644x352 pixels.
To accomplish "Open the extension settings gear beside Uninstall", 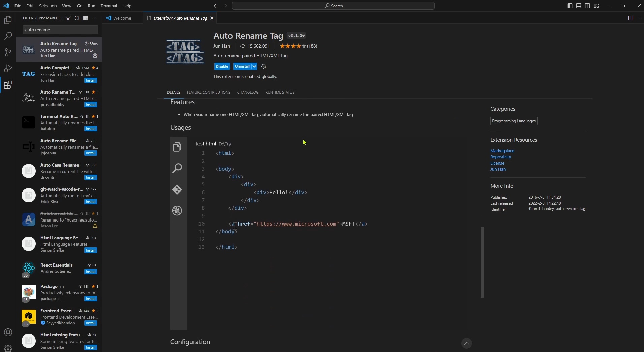I will point(264,66).
